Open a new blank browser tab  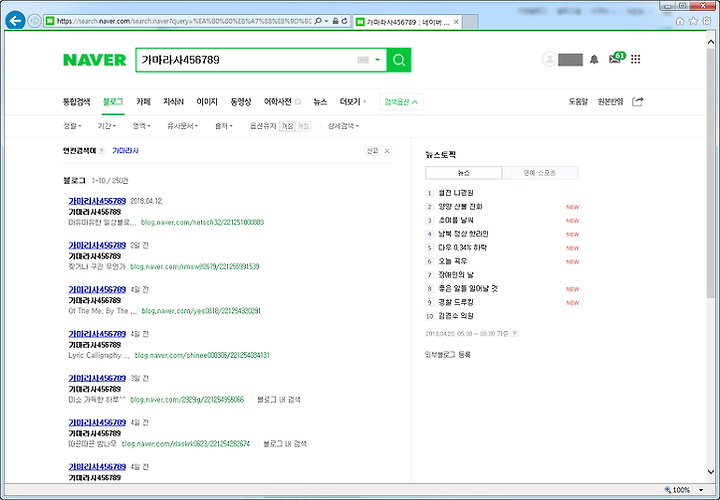(x=470, y=22)
